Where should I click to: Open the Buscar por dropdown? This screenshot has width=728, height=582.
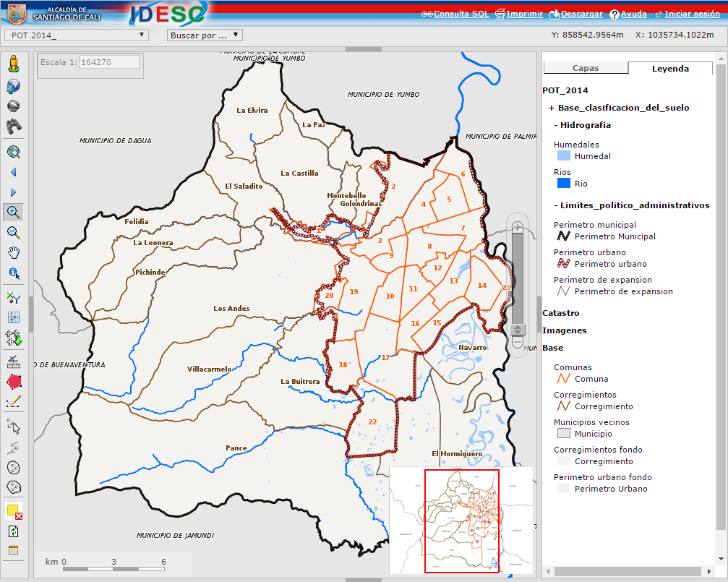205,34
